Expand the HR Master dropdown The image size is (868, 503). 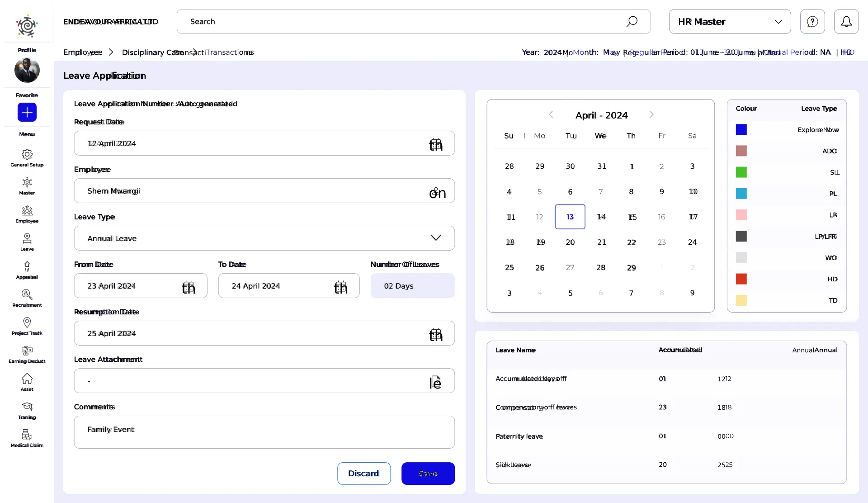[x=730, y=21]
